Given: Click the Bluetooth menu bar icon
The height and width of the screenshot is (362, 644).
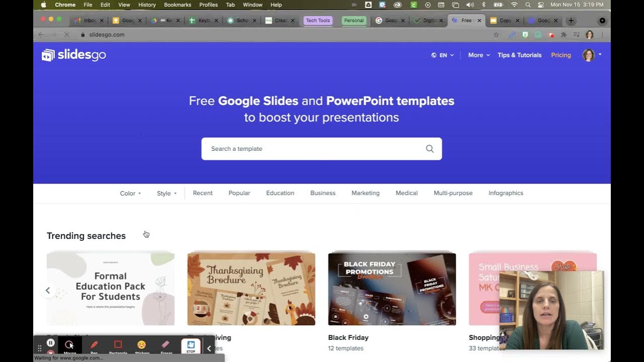Looking at the screenshot, I should (484, 5).
